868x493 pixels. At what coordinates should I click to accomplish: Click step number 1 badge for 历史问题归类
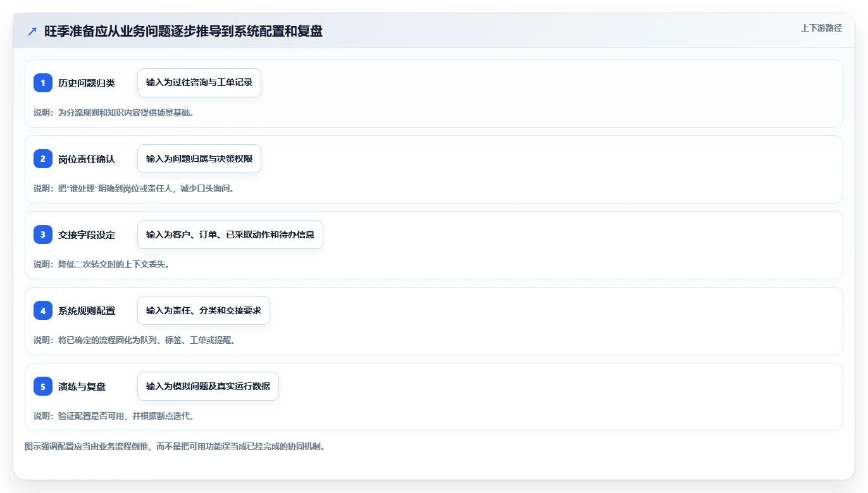point(43,83)
